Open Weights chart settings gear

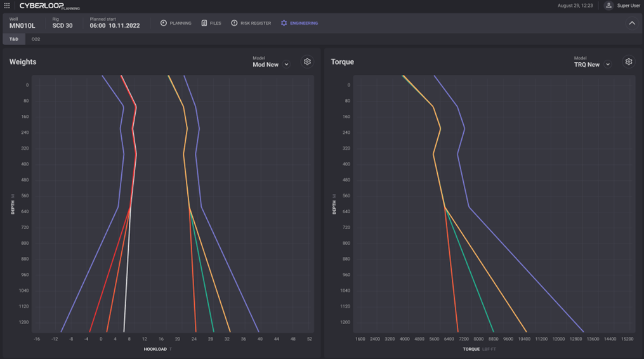[x=307, y=62]
